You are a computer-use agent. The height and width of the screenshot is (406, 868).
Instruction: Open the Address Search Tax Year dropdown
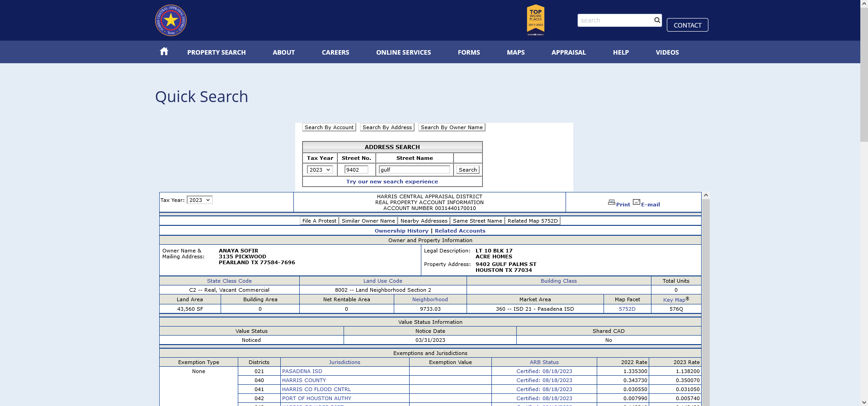point(320,170)
